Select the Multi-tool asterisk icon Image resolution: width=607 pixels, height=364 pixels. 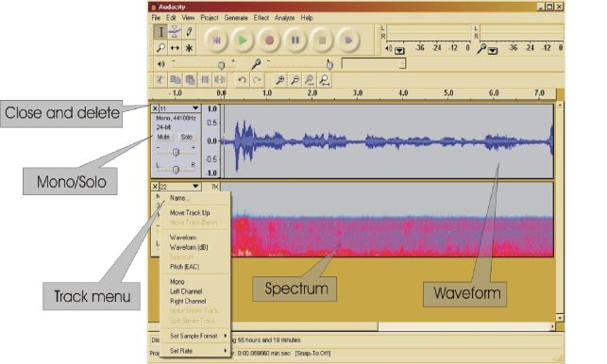189,48
